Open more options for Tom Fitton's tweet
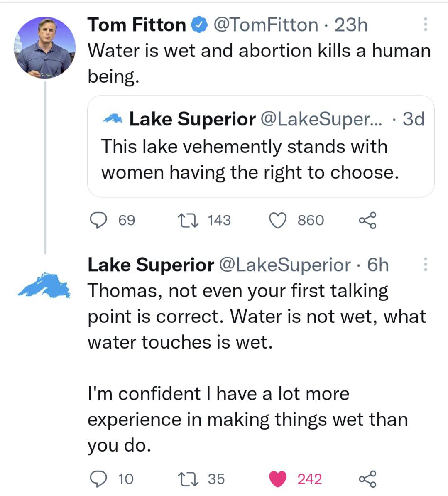 pyautogui.click(x=425, y=25)
